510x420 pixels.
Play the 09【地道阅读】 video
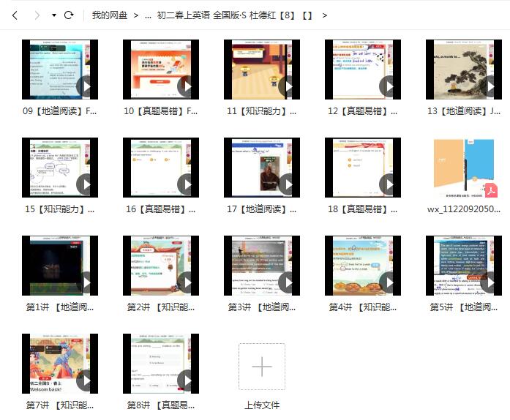tap(86, 86)
